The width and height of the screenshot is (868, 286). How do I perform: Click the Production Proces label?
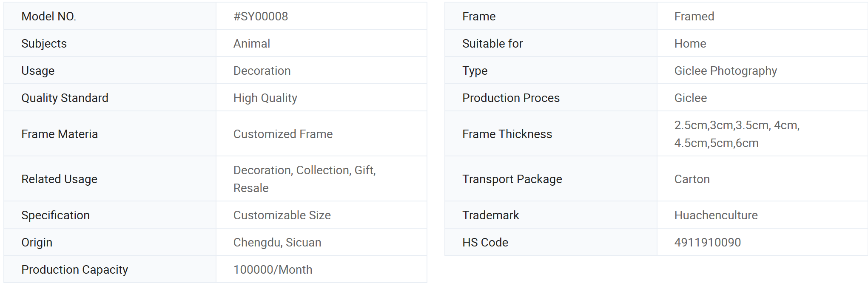(x=511, y=98)
